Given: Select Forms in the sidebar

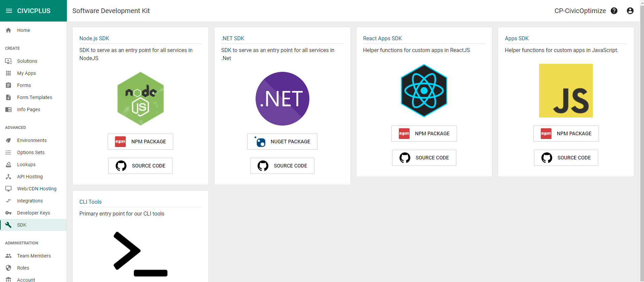Looking at the screenshot, I should click(33, 85).
